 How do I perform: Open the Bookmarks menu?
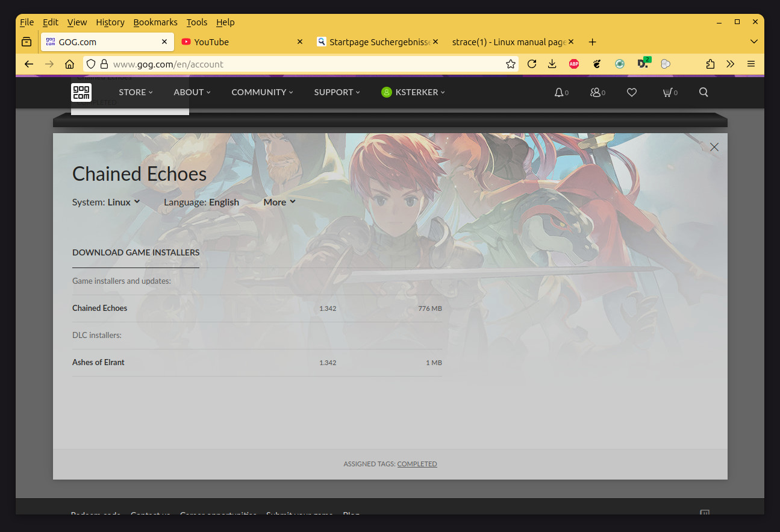[x=155, y=22]
